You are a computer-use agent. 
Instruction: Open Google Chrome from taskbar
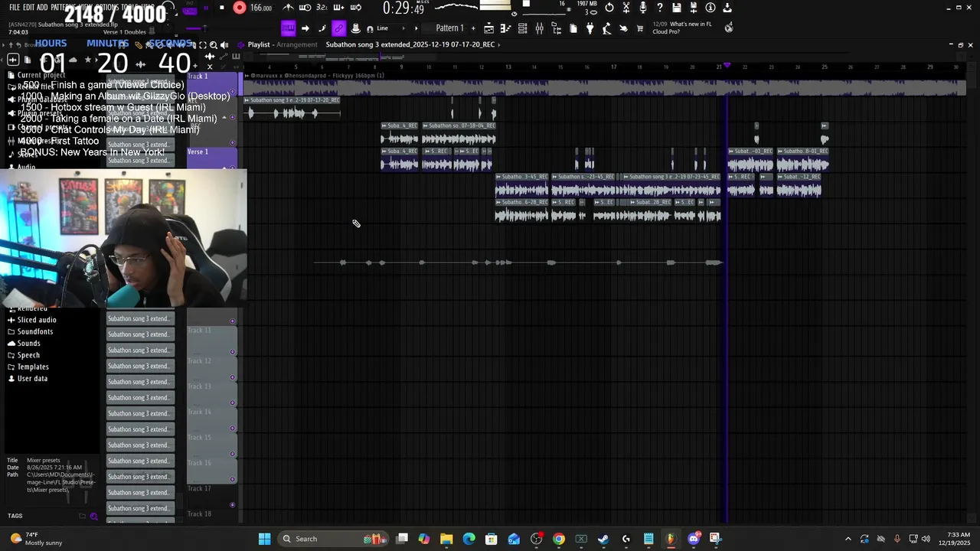[559, 539]
